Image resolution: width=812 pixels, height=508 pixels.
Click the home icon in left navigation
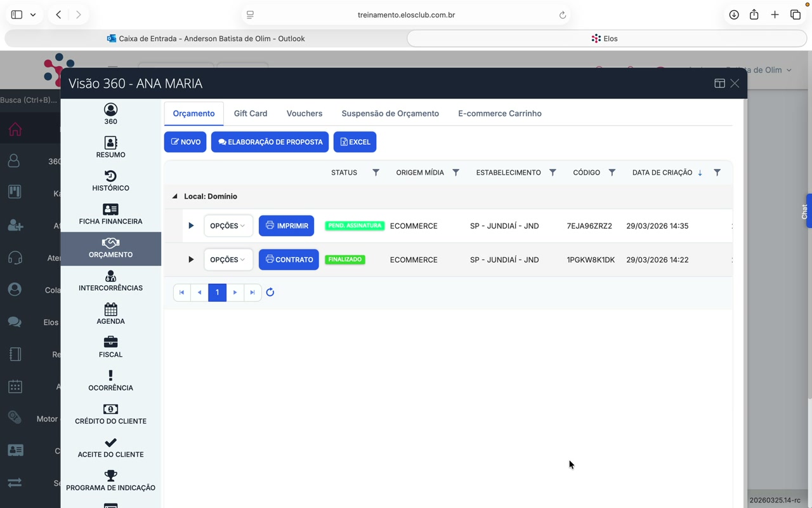pos(15,129)
